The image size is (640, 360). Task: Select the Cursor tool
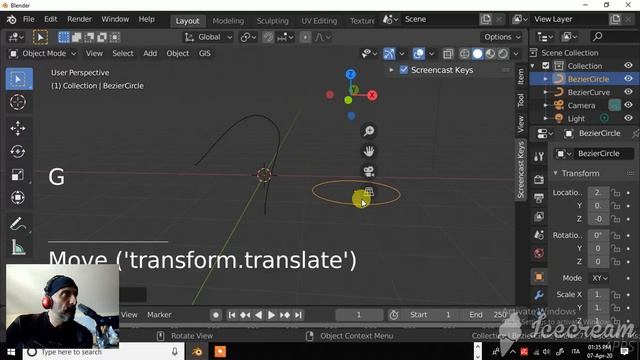(x=18, y=102)
